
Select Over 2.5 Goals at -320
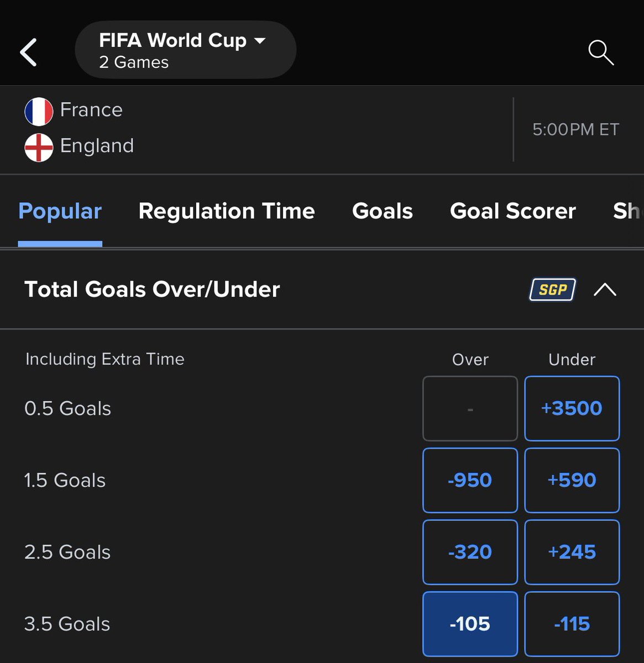coord(470,552)
